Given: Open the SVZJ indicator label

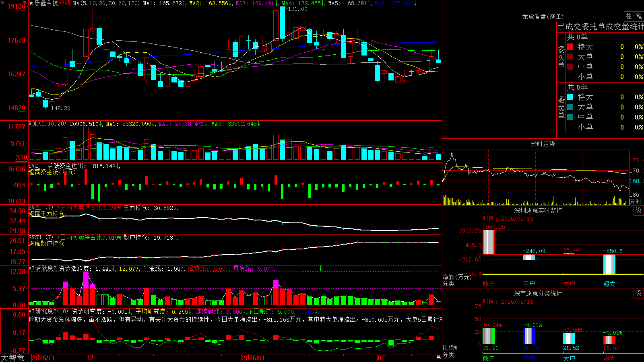Looking at the screenshot, I should click(35, 166).
